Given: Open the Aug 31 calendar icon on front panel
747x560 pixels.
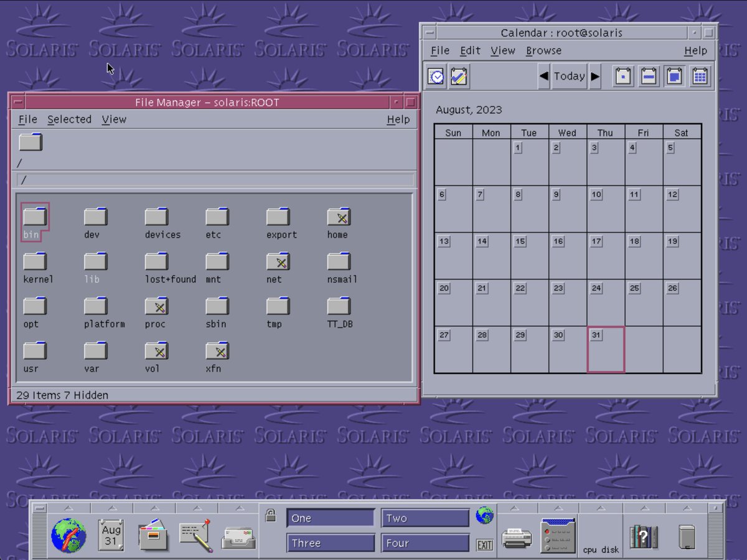Looking at the screenshot, I should coord(111,535).
